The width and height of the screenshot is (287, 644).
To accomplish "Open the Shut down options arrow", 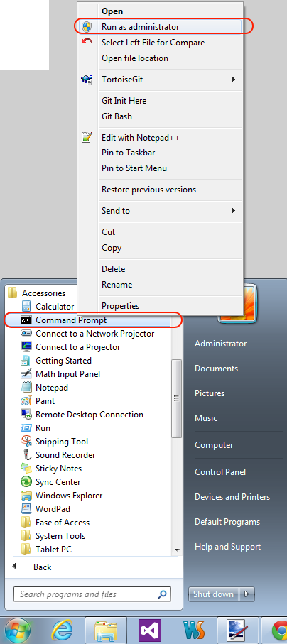I will tap(247, 594).
